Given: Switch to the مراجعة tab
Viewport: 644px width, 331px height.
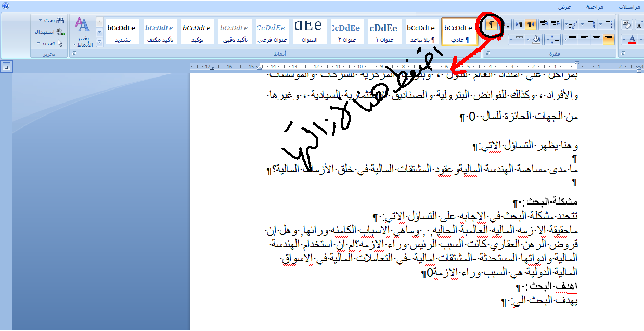Looking at the screenshot, I should point(595,7).
